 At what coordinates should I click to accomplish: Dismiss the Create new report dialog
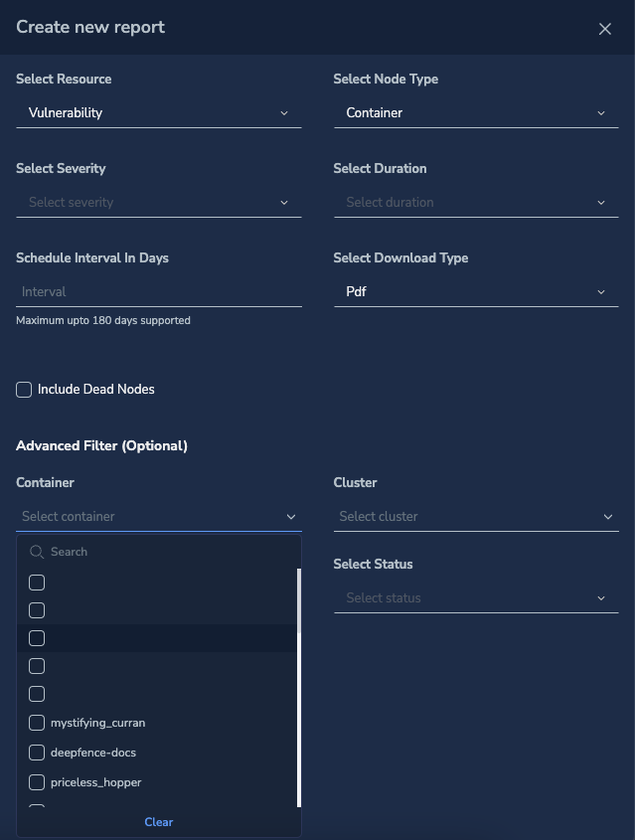pyautogui.click(x=605, y=29)
